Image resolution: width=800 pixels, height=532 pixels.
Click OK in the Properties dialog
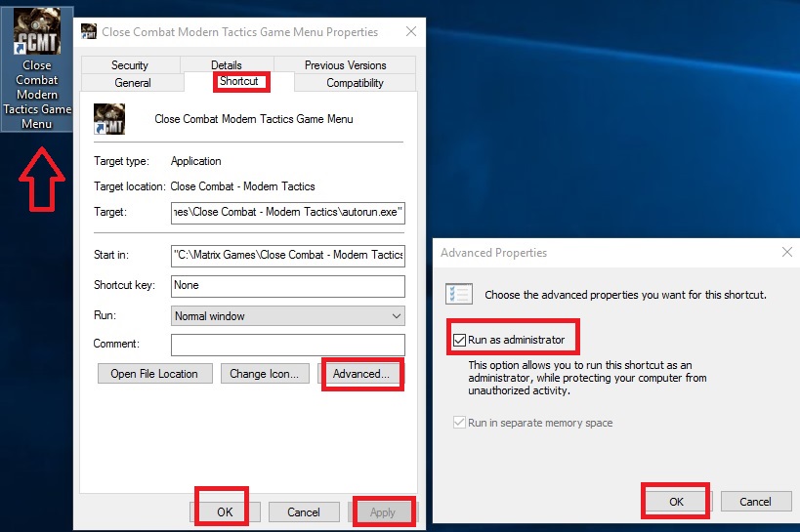point(225,512)
